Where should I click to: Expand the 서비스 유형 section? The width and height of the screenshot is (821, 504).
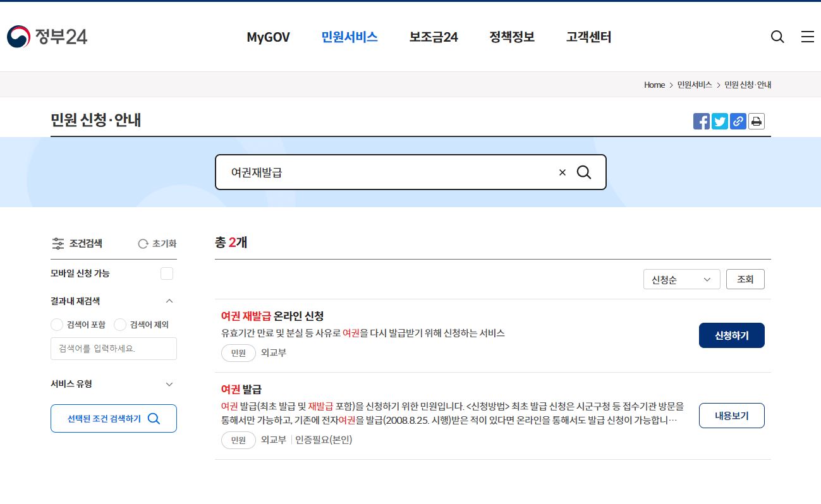(169, 384)
